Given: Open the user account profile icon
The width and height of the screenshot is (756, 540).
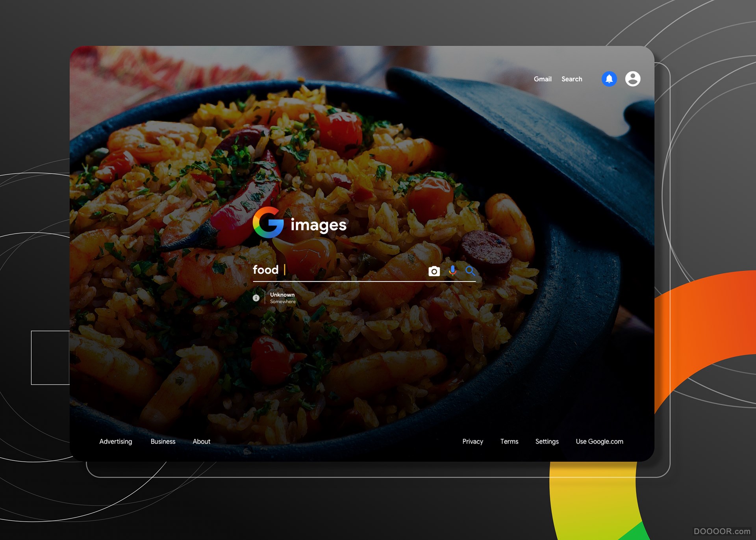Looking at the screenshot, I should click(632, 79).
